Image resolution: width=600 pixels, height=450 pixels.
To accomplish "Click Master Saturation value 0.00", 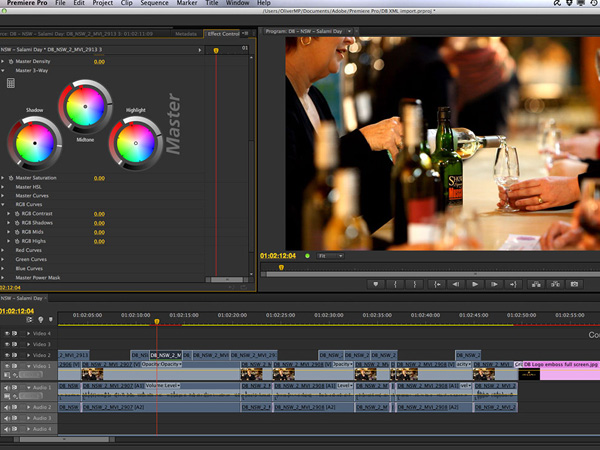I will click(99, 178).
